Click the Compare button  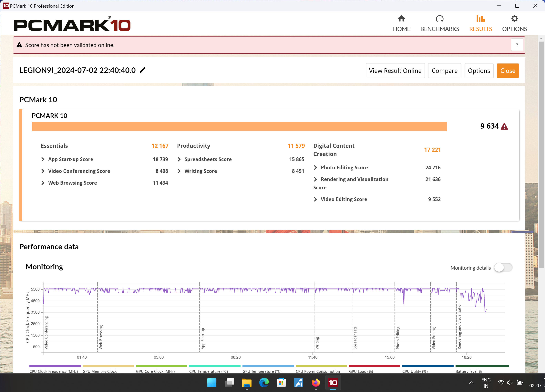click(x=444, y=71)
